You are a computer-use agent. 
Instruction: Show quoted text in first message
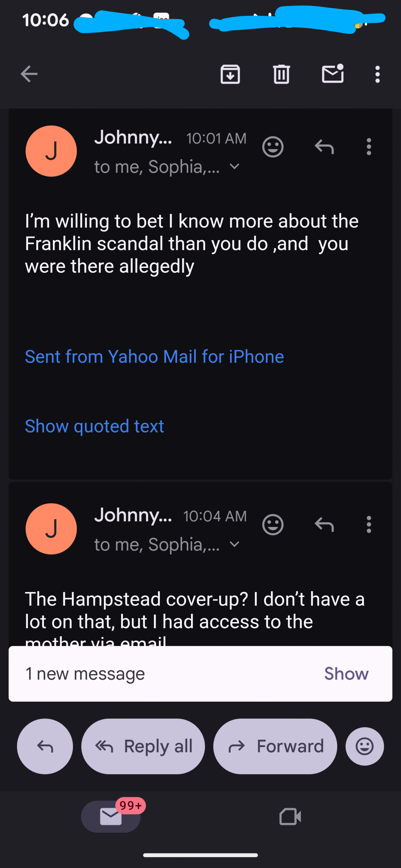tap(94, 426)
